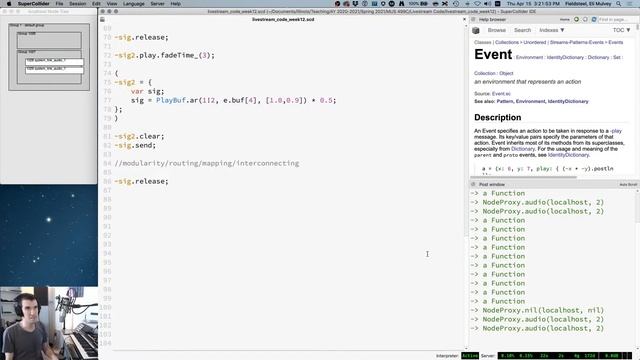
Task: Follow the Streams-Patterns-Events breadcrumb link
Action: point(577,42)
